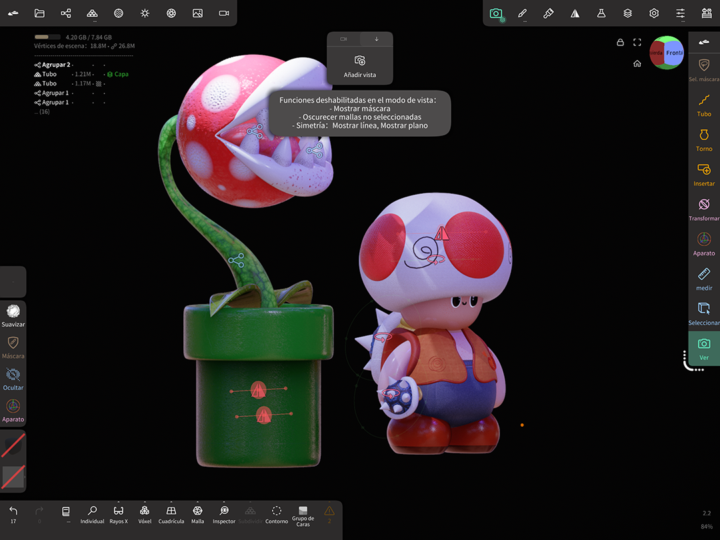Open the Scene hierarchy menu in top toolbar

point(66,13)
